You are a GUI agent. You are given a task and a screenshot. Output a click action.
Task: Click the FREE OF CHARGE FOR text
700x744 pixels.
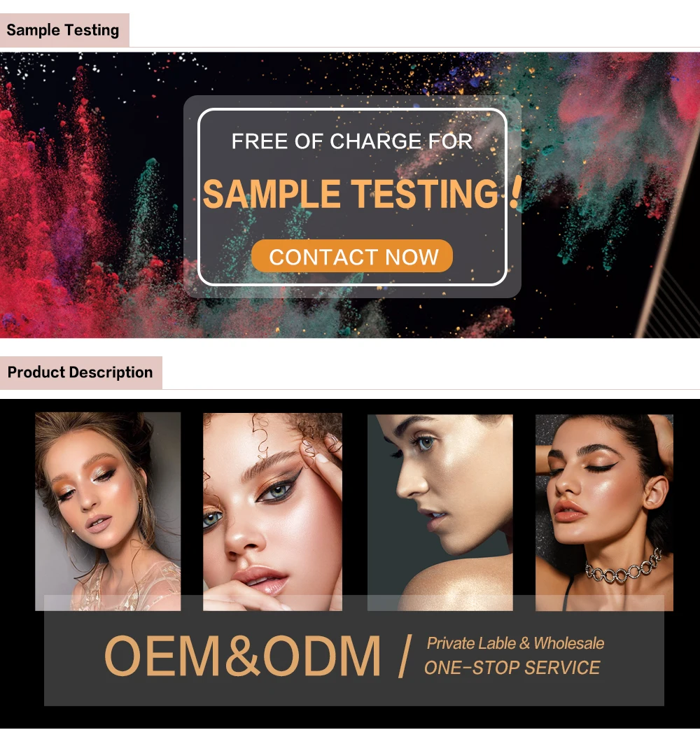(351, 141)
